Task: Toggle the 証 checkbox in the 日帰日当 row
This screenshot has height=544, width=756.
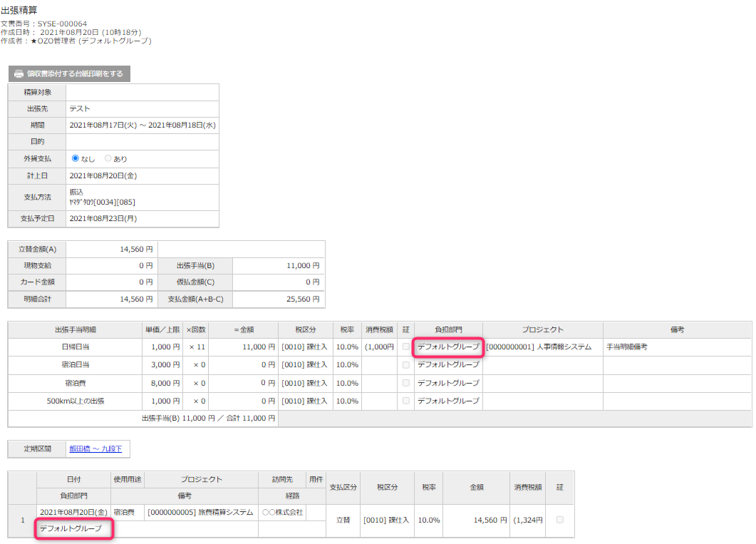Action: click(x=405, y=347)
